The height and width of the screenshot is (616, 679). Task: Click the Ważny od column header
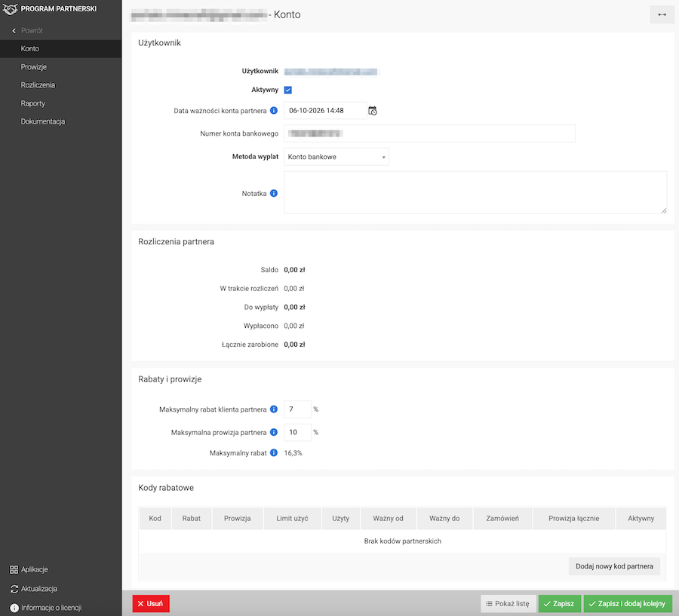pyautogui.click(x=388, y=518)
